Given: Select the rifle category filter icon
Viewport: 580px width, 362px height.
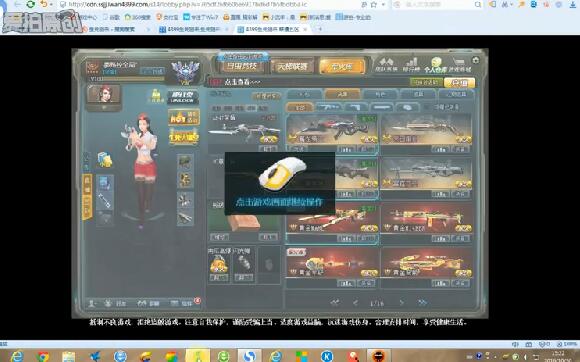Looking at the screenshot, I should click(x=328, y=108).
